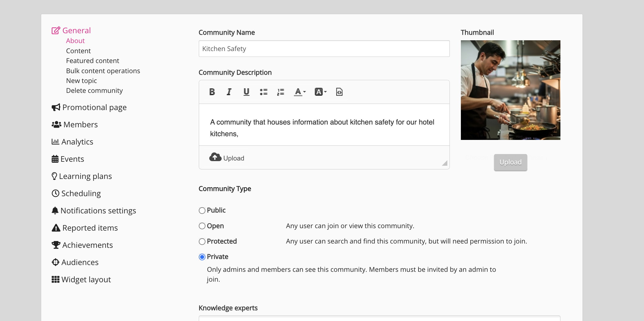Apply italic formatting in description editor
This screenshot has width=644, height=321.
click(229, 92)
